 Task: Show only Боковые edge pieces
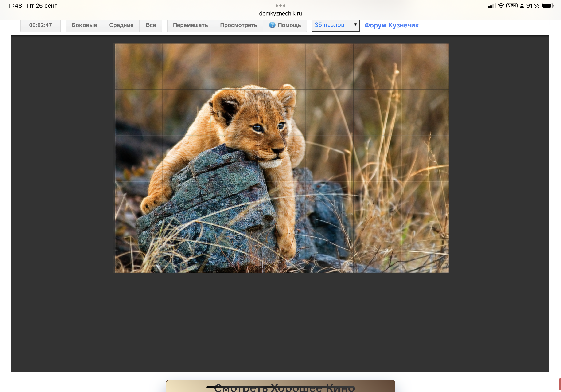84,25
